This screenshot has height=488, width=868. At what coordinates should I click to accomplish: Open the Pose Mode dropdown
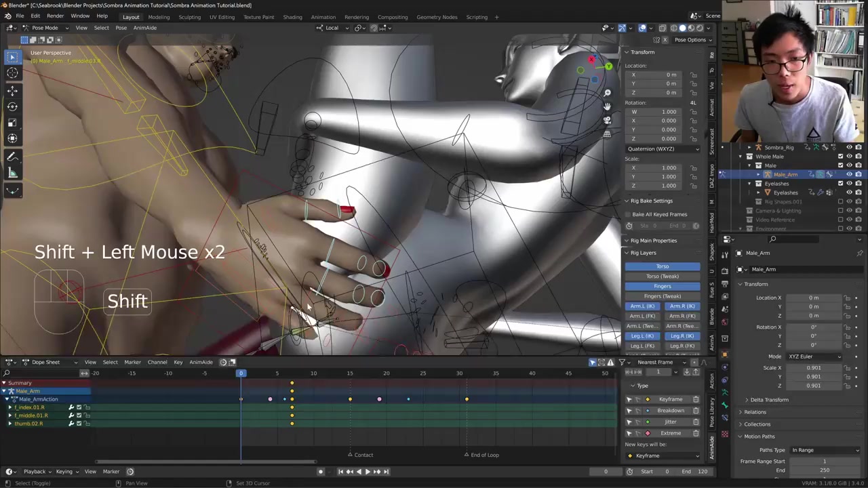coord(45,28)
